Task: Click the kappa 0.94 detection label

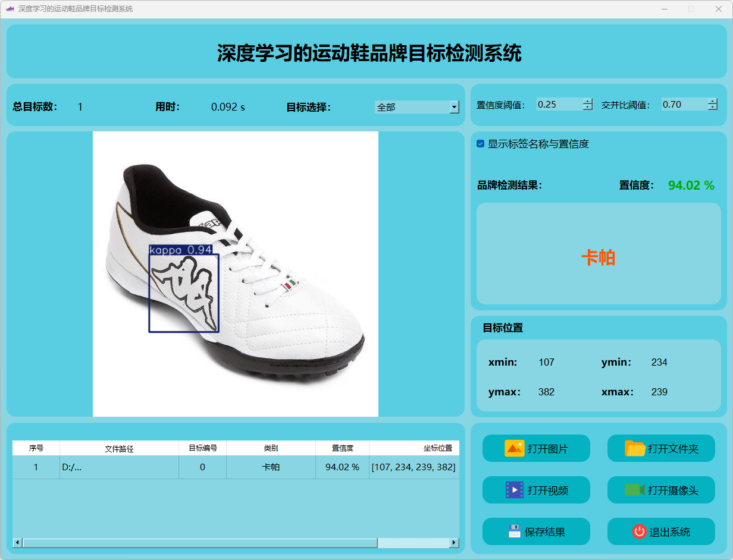Action: click(x=181, y=250)
